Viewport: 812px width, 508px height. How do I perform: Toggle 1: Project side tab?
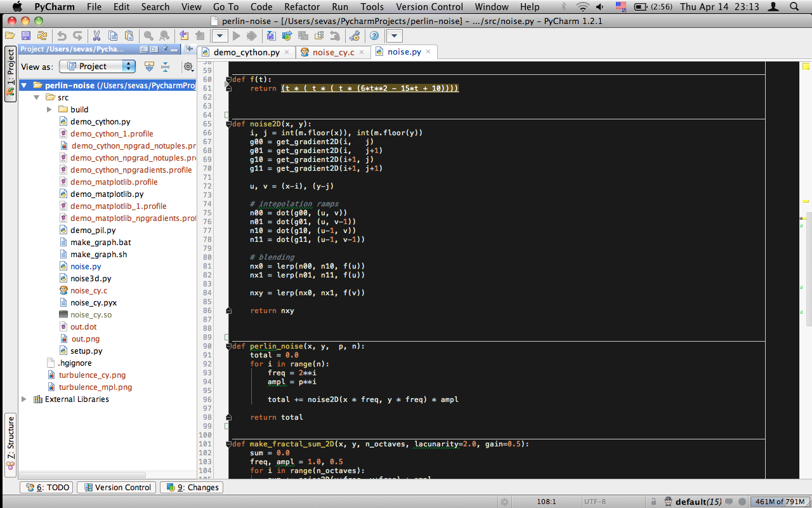coord(10,74)
